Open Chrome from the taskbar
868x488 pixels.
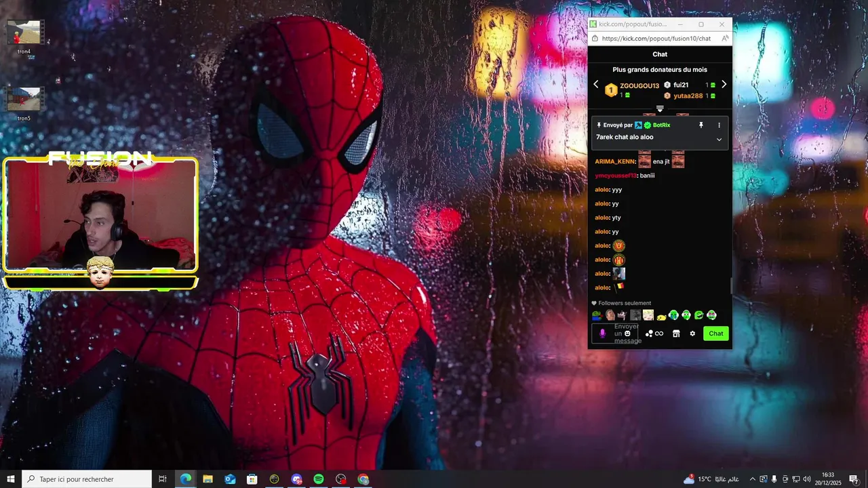pos(363,479)
